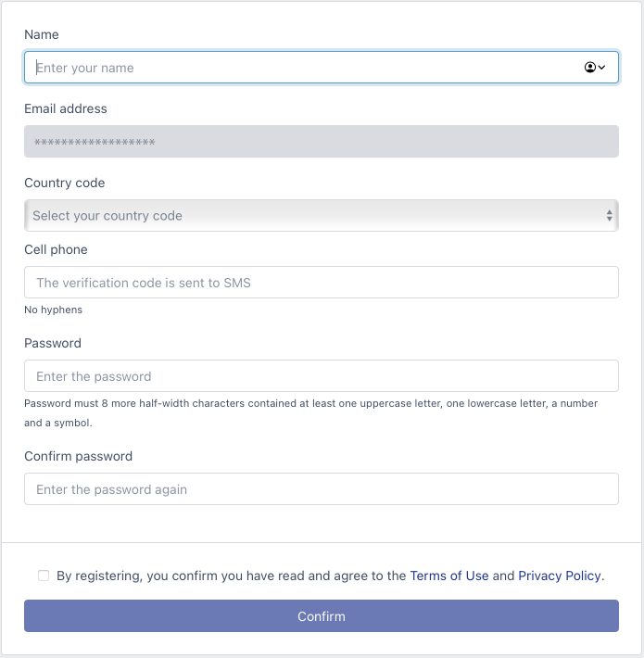Open the contact autofill icon in Name field

(x=595, y=67)
